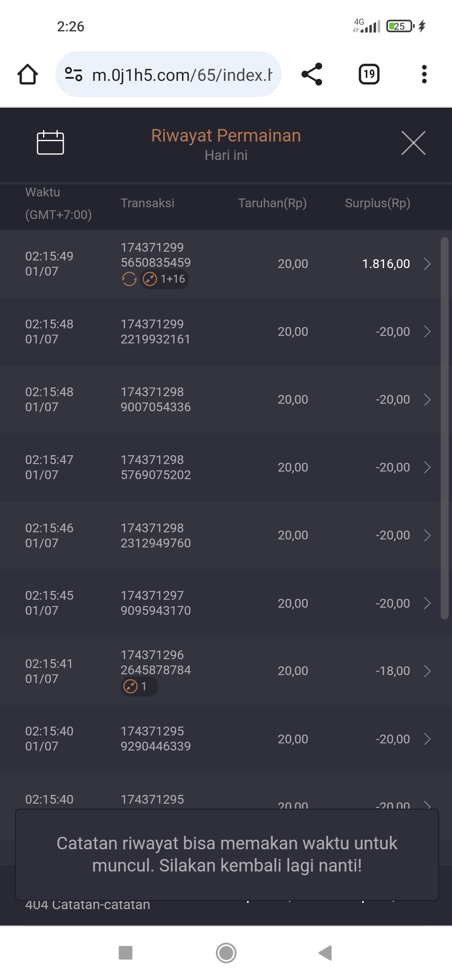This screenshot has height=980, width=452.
Task: Tap the circular respin icon in first row
Action: [x=129, y=279]
